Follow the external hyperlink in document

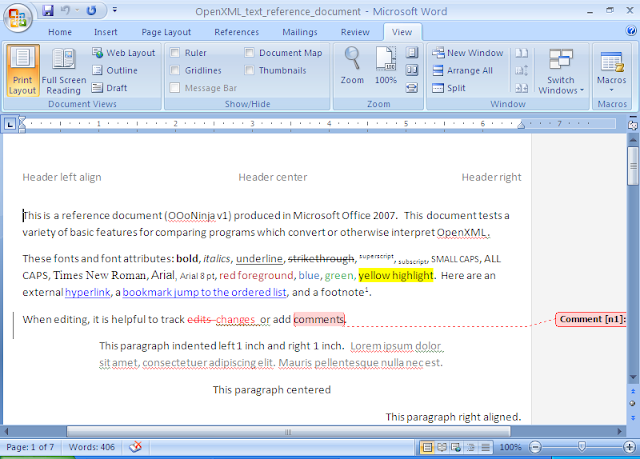(88, 293)
